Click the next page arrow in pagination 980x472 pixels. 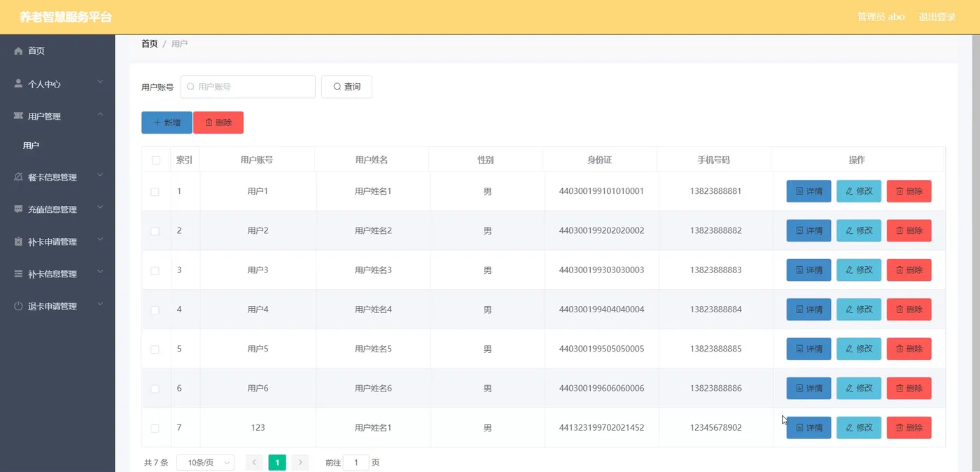(x=300, y=462)
